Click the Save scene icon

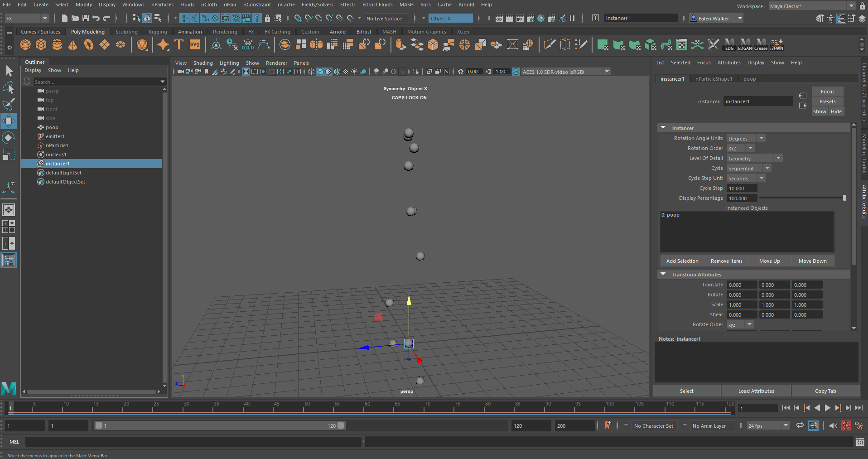click(86, 18)
